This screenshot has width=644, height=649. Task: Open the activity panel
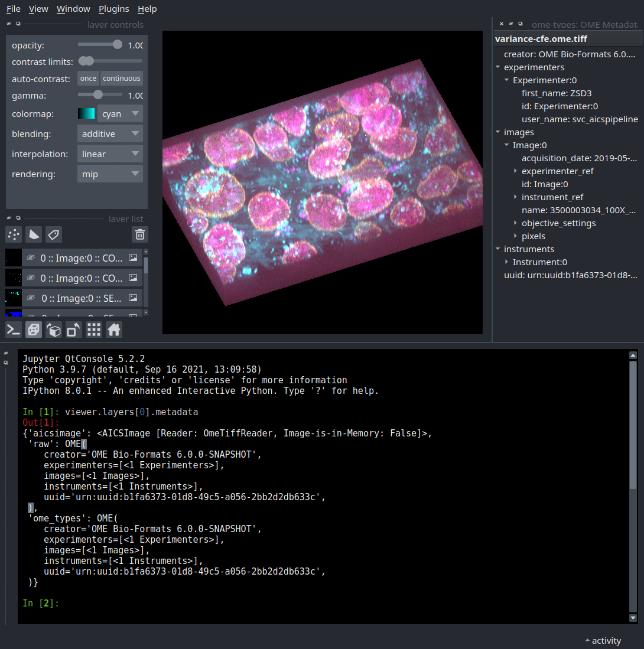pos(603,640)
